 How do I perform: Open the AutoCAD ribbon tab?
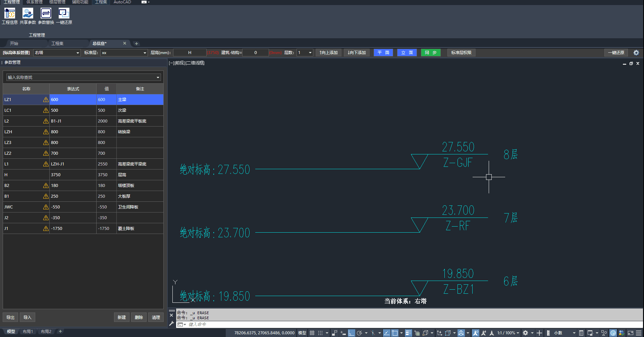click(122, 2)
